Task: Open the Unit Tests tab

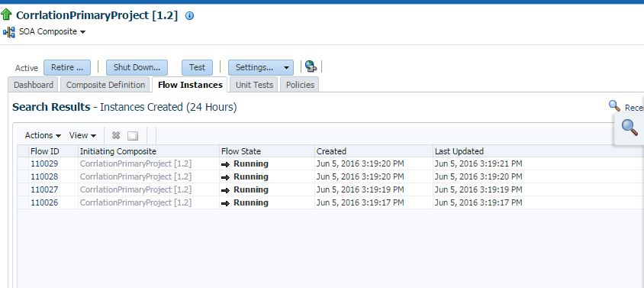Action: [x=254, y=85]
